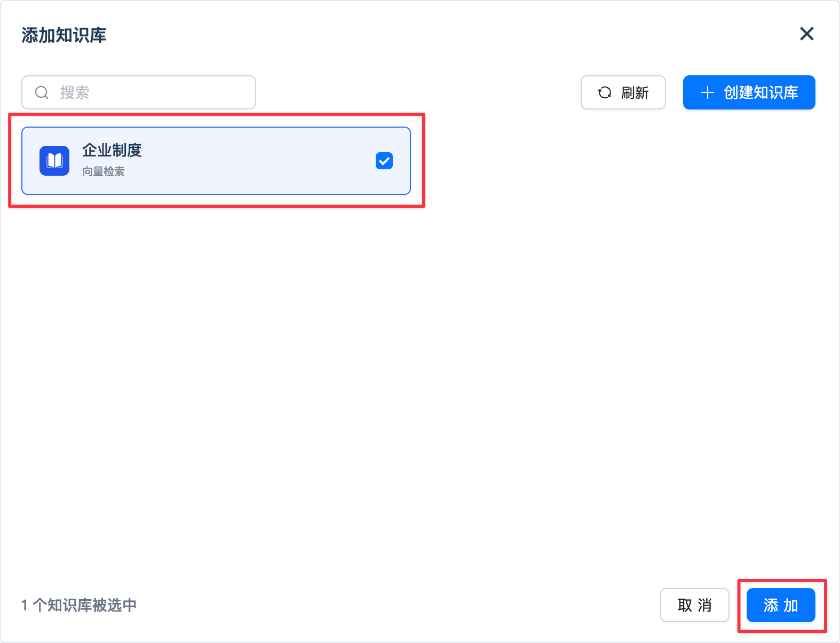Close the 添加知识库 dialog with X
The image size is (840, 643).
(806, 34)
